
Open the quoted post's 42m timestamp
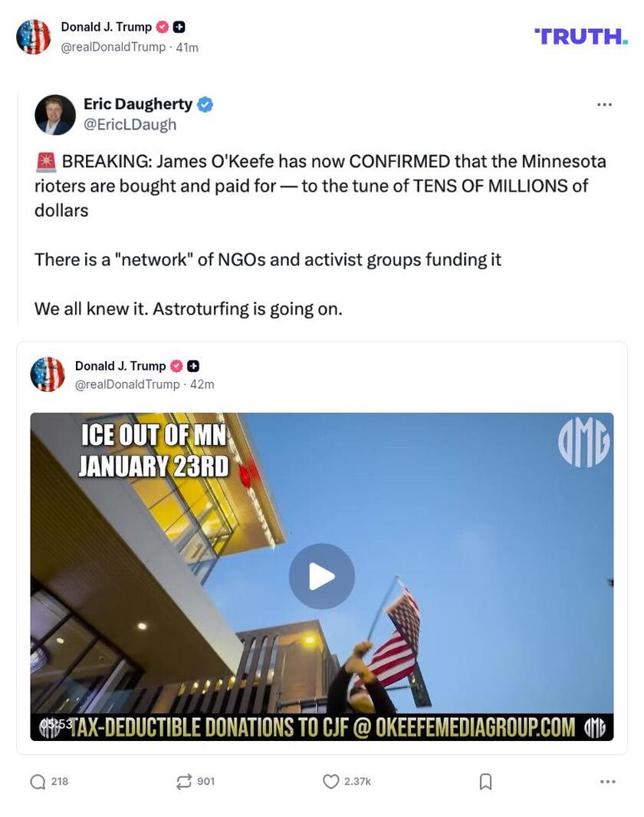[202, 384]
